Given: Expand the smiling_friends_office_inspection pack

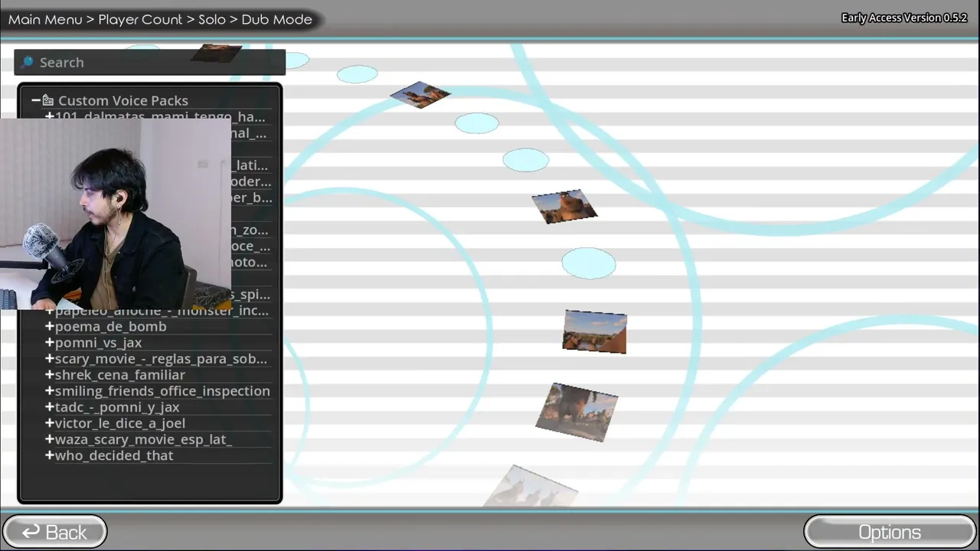Looking at the screenshot, I should pyautogui.click(x=50, y=390).
